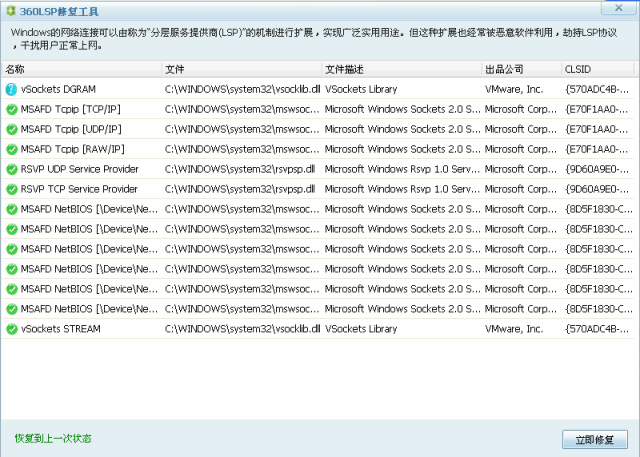This screenshot has height=457, width=640.
Task: Click the file path in MSAFD Tcpip [UDP/IP] row
Action: pos(242,129)
